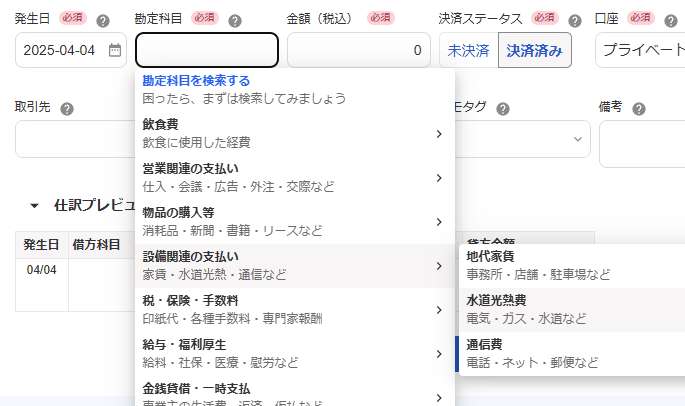The width and height of the screenshot is (685, 406).
Task: Select 未決済 payment status
Action: [x=467, y=50]
